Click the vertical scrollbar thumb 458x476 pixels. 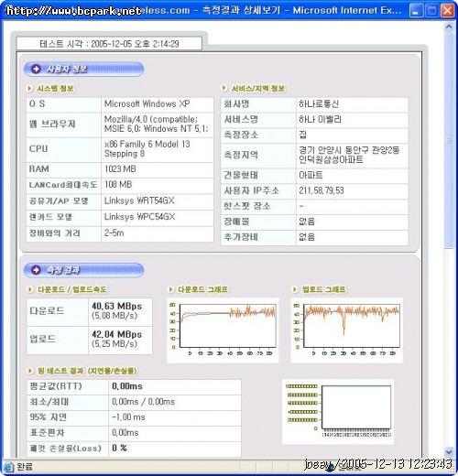(449, 140)
